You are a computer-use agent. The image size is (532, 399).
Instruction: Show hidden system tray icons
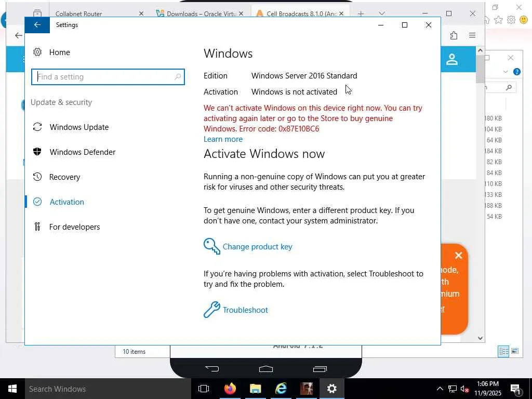click(440, 389)
